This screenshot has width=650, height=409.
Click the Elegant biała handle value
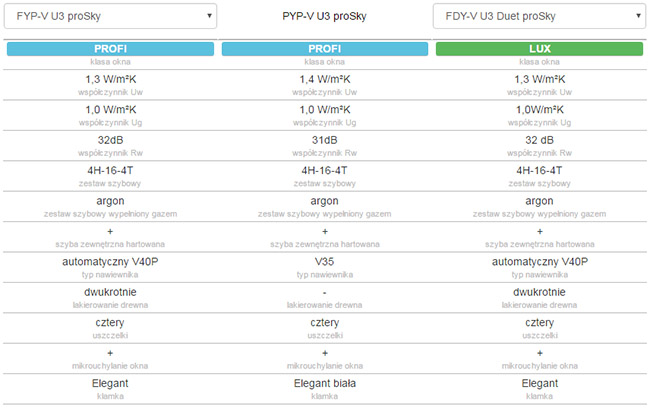pos(325,384)
